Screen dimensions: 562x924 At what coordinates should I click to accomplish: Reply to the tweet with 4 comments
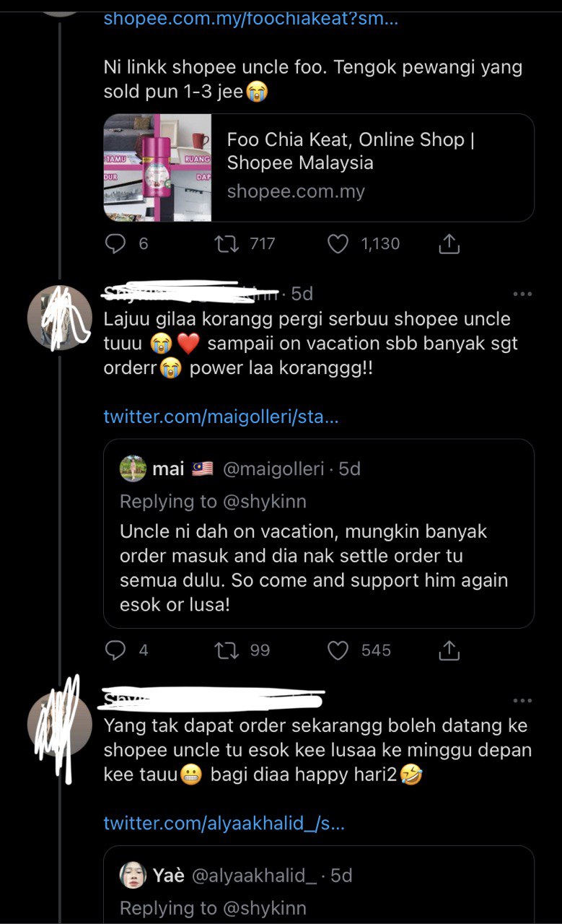(115, 650)
